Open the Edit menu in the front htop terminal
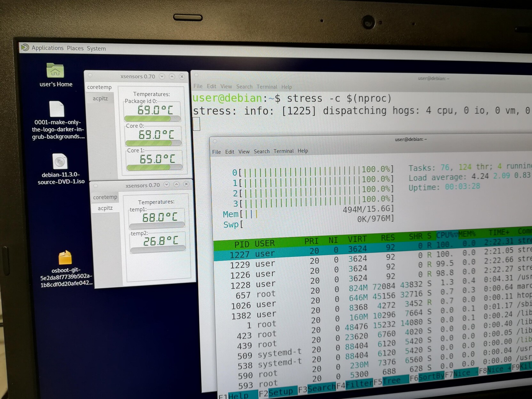The image size is (532, 399). (230, 152)
